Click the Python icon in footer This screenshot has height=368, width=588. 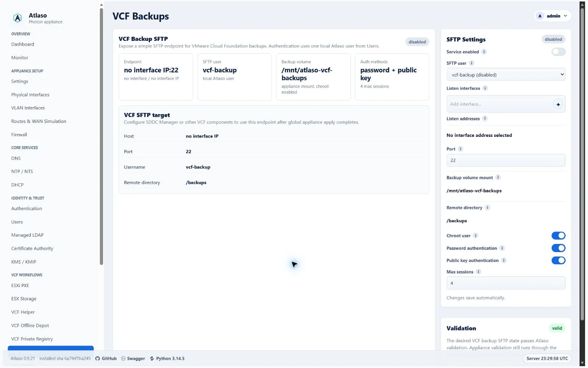pos(152,358)
